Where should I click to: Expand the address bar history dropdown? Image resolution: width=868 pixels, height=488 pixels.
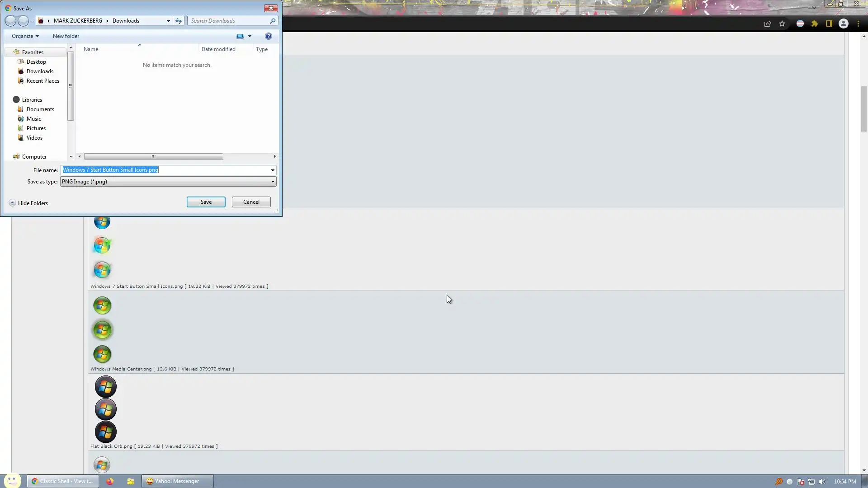(168, 21)
